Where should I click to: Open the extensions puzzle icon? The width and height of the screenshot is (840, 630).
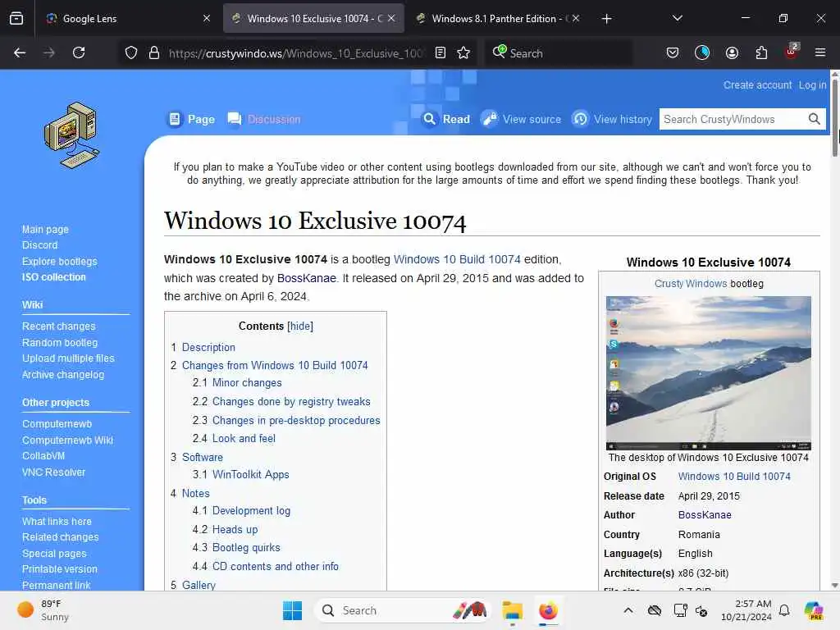(761, 52)
